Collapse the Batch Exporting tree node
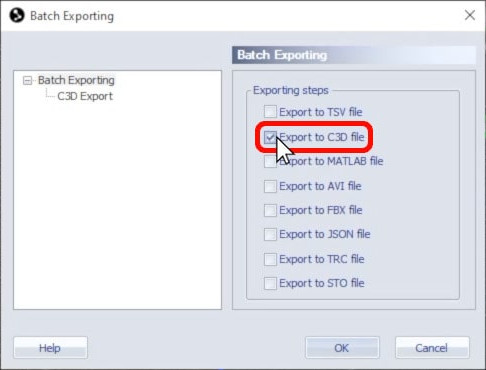This screenshot has width=486, height=370. pos(28,81)
